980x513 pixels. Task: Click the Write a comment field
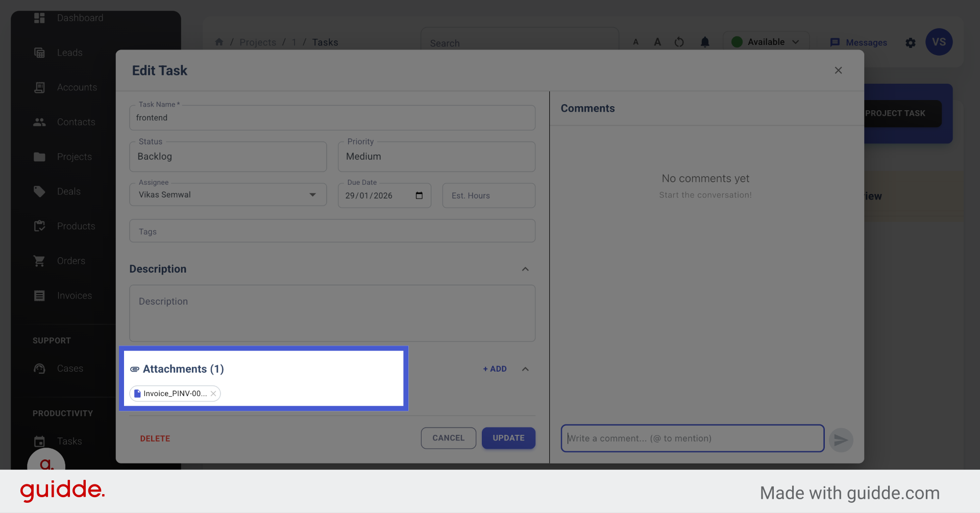(692, 438)
